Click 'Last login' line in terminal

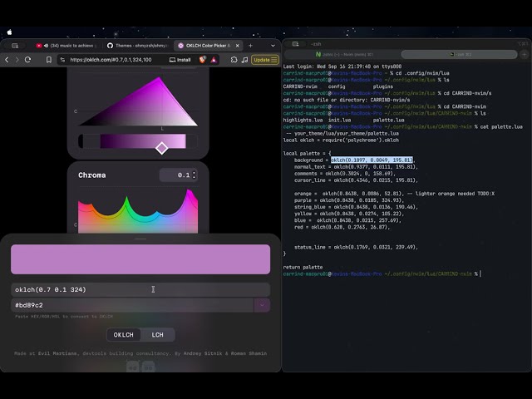(342, 66)
